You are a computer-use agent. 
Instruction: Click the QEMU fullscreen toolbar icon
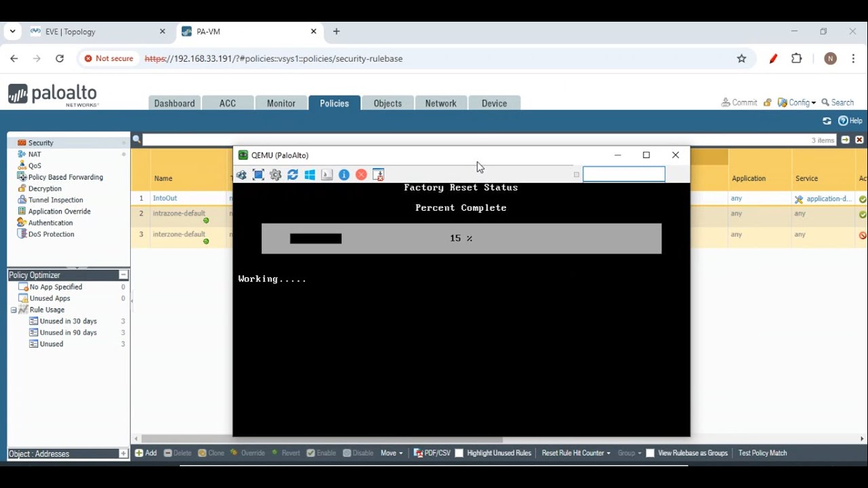(258, 175)
